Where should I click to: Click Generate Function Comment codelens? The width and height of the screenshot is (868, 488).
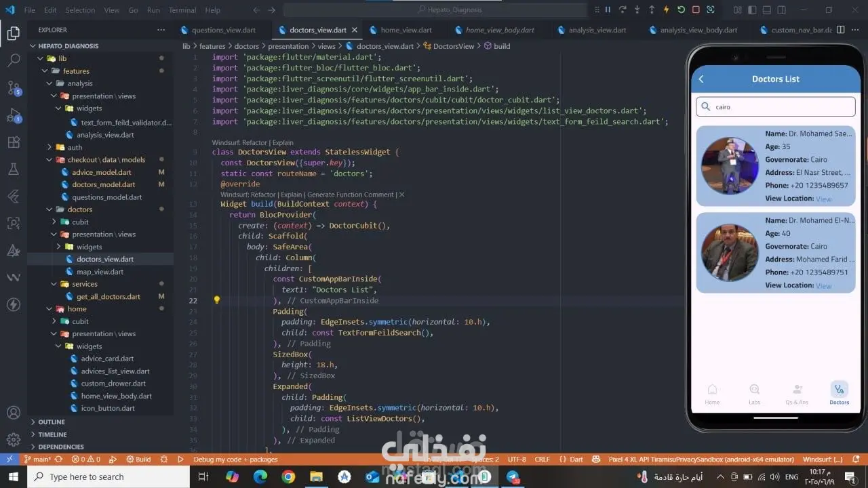click(x=350, y=195)
